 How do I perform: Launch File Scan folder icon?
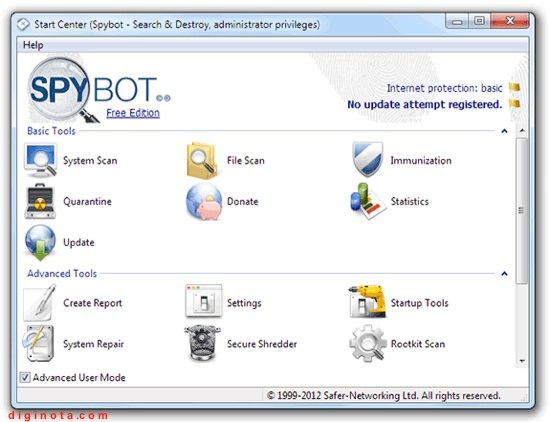pos(203,160)
